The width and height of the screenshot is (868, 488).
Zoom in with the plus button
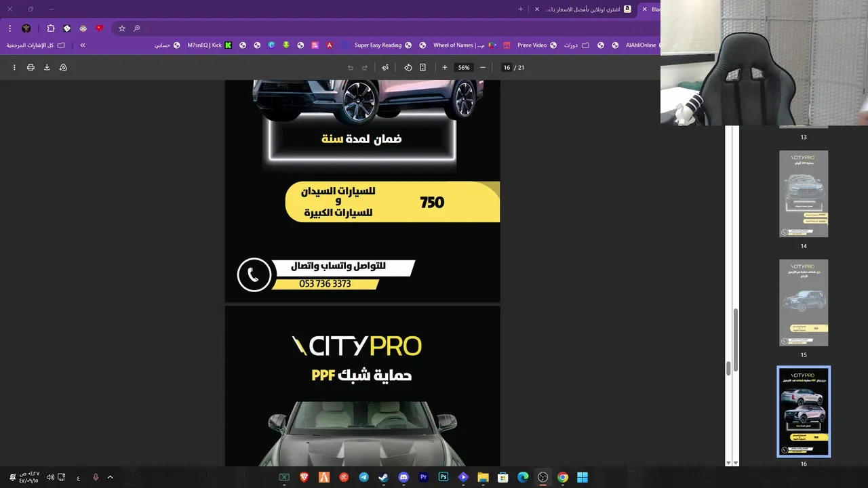[x=445, y=67]
